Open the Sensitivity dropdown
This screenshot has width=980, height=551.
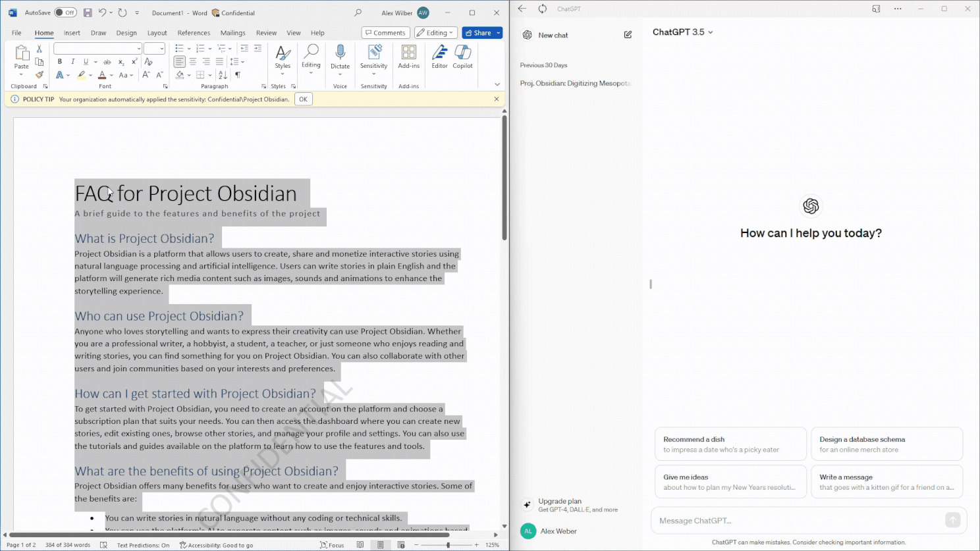coord(373,57)
